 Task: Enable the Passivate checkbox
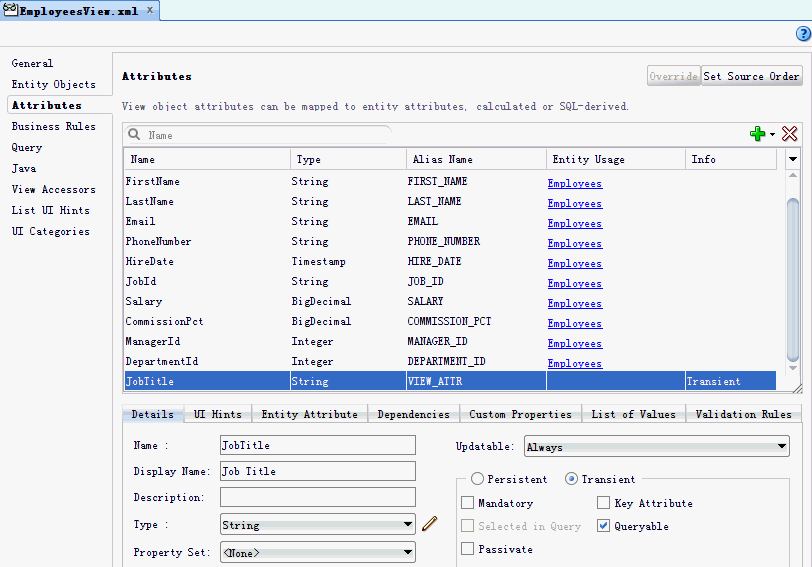pyautogui.click(x=467, y=548)
